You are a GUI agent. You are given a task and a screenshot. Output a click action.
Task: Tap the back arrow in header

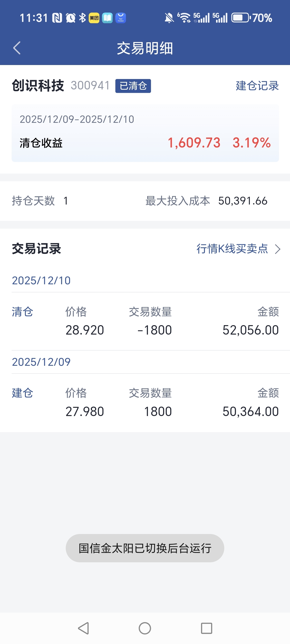click(x=17, y=48)
